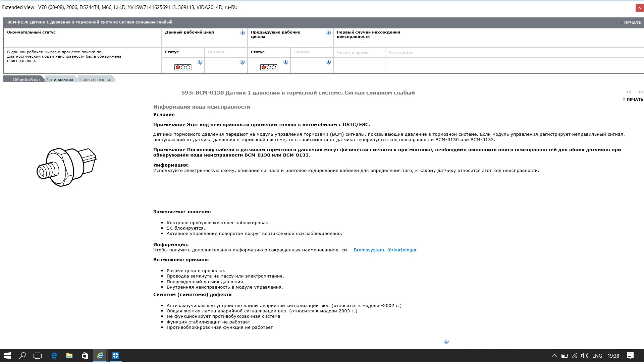This screenshot has width=644, height=362.
Task: Go to next fault code arrow
Action: point(641,92)
